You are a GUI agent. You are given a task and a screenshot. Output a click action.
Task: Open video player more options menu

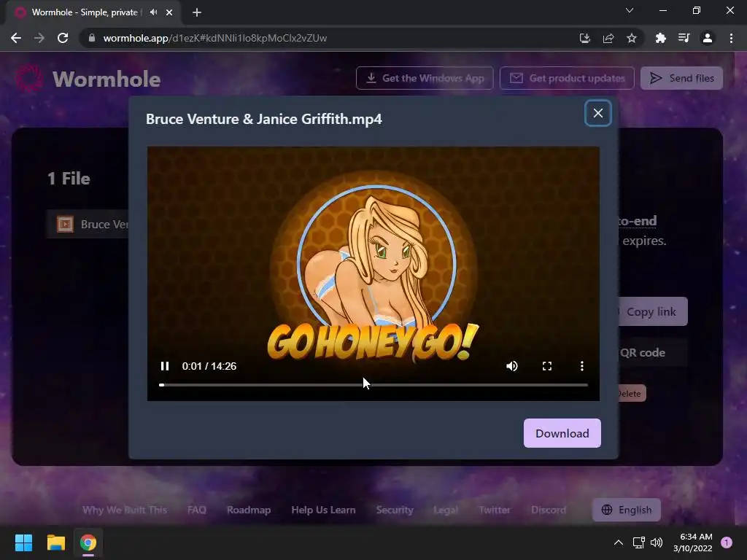click(x=581, y=366)
